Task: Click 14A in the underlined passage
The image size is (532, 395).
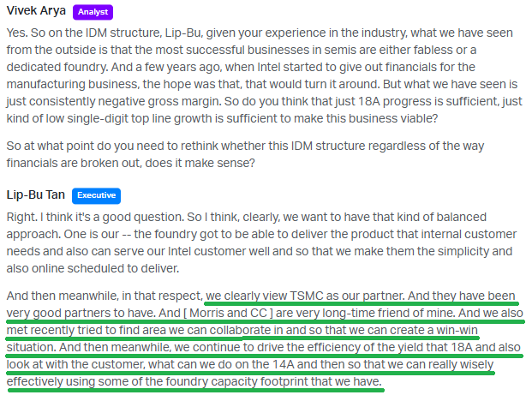Action: click(x=284, y=364)
